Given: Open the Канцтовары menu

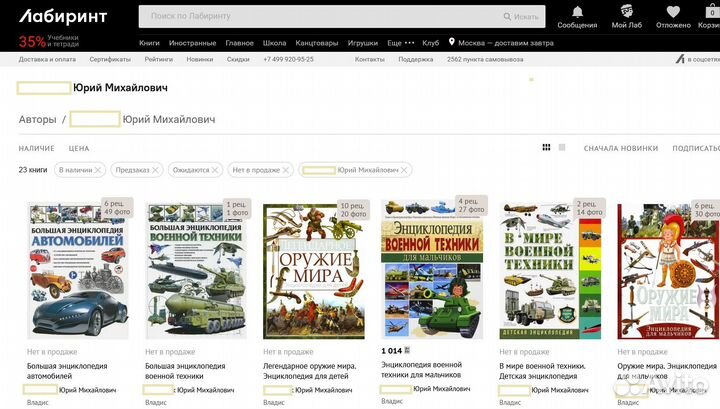Looking at the screenshot, I should (317, 43).
